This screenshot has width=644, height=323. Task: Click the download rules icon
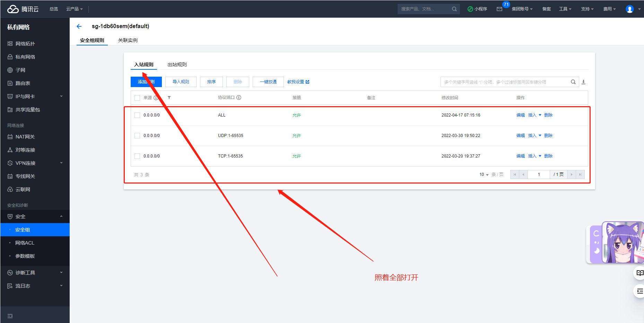583,82
